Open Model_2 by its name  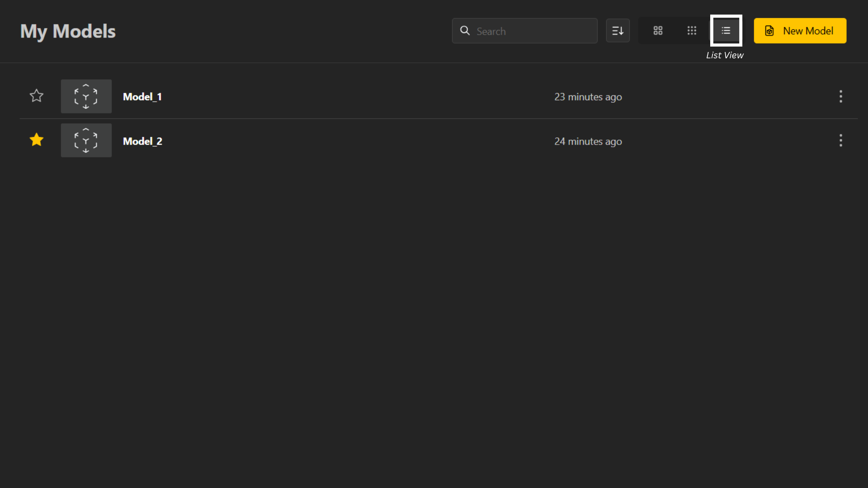pyautogui.click(x=142, y=141)
